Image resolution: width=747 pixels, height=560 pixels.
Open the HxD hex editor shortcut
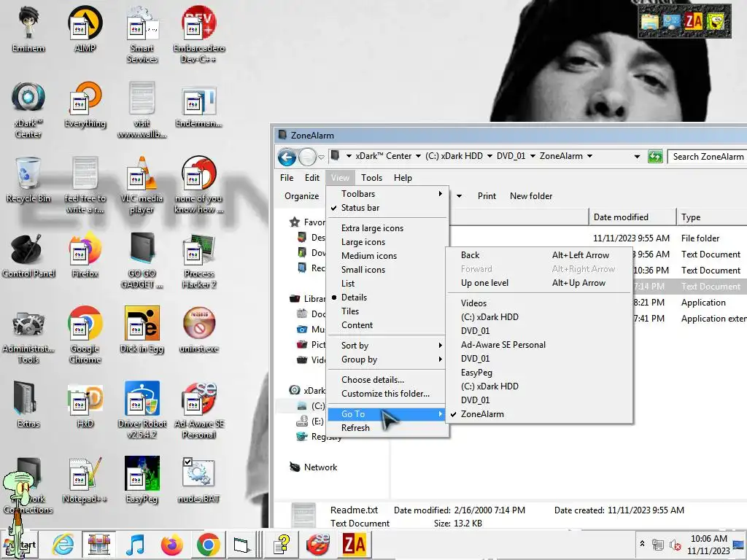(85, 405)
